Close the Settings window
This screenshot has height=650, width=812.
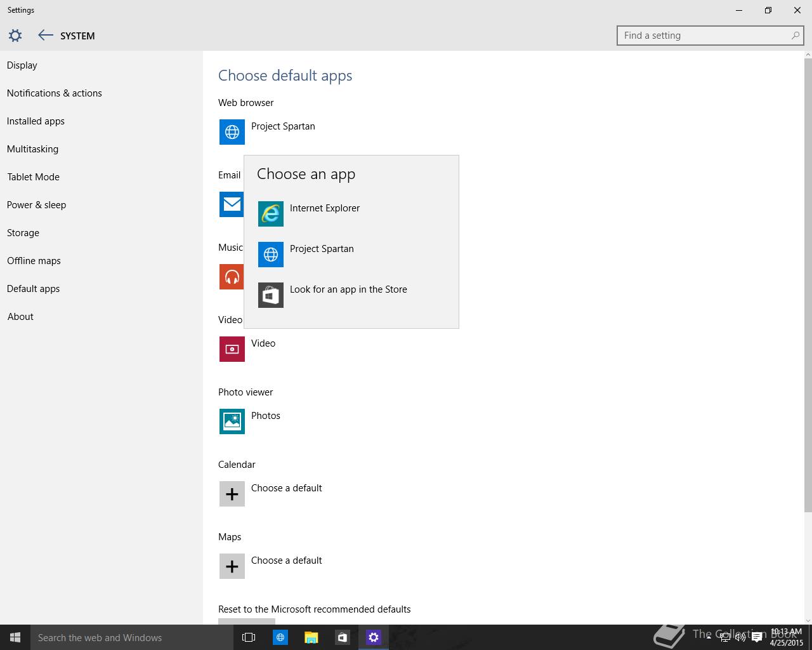pyautogui.click(x=797, y=10)
